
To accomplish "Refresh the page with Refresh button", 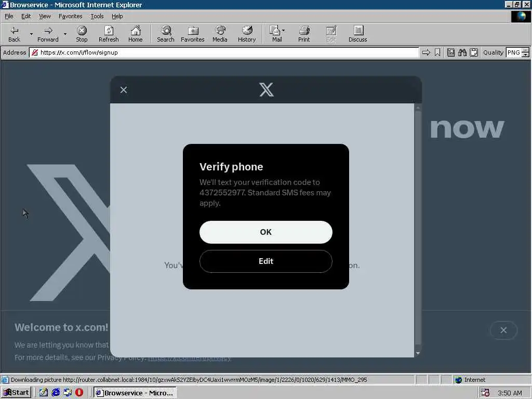I will [109, 34].
